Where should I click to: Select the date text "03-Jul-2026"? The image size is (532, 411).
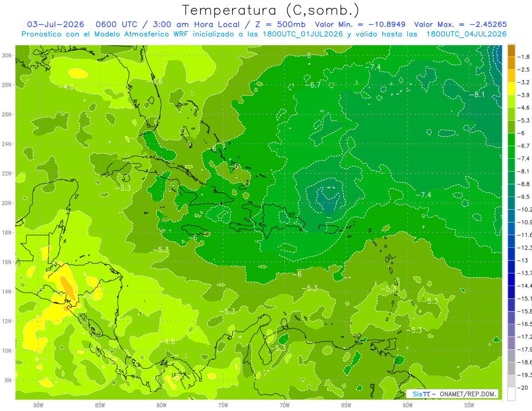tap(55, 24)
